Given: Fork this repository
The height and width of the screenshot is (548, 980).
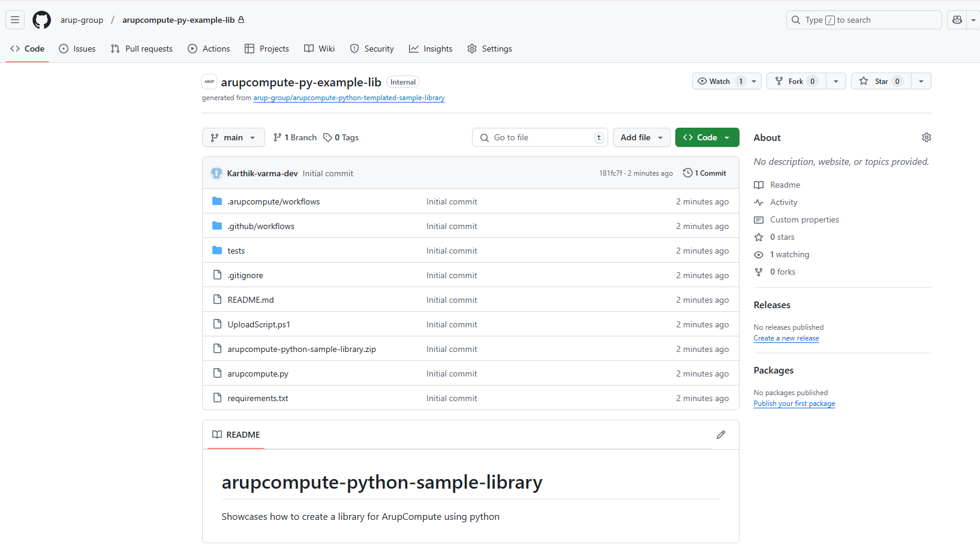Looking at the screenshot, I should [x=796, y=81].
